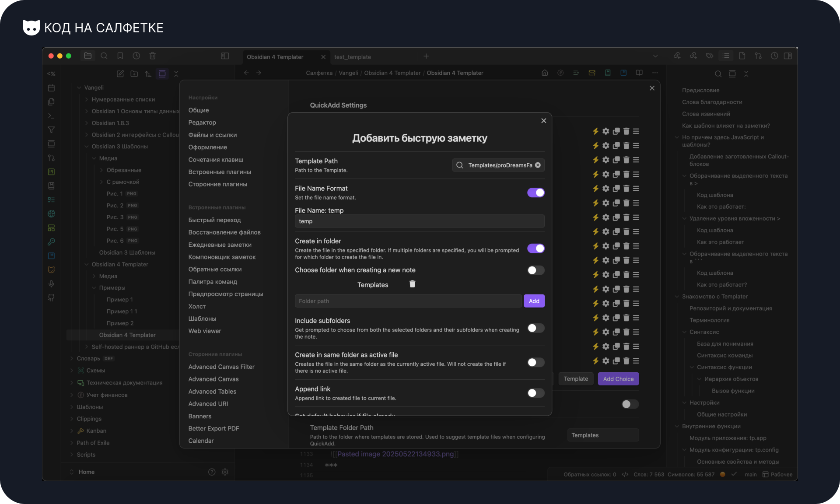Image resolution: width=840 pixels, height=504 pixels.
Task: Click Vangeli in the breadcrumb path
Action: point(348,73)
